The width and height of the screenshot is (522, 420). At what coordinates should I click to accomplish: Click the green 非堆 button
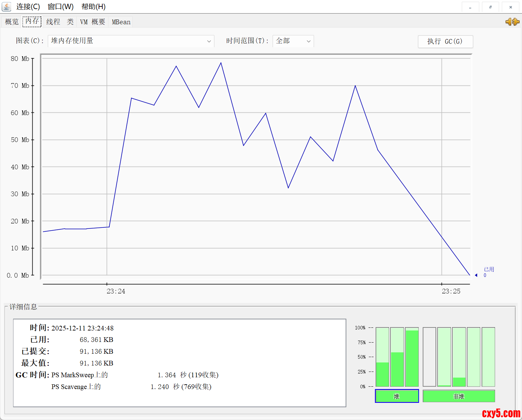pos(458,396)
